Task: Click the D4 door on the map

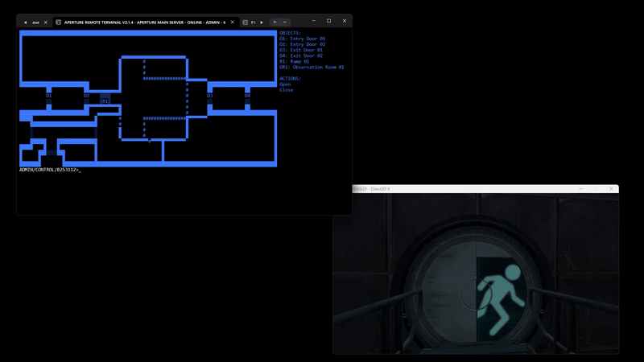Action: pyautogui.click(x=247, y=96)
